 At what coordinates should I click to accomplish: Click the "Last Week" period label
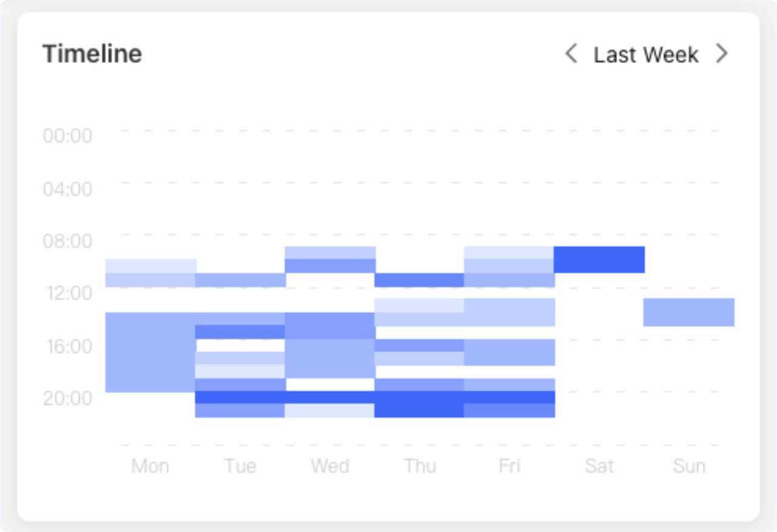pyautogui.click(x=646, y=55)
